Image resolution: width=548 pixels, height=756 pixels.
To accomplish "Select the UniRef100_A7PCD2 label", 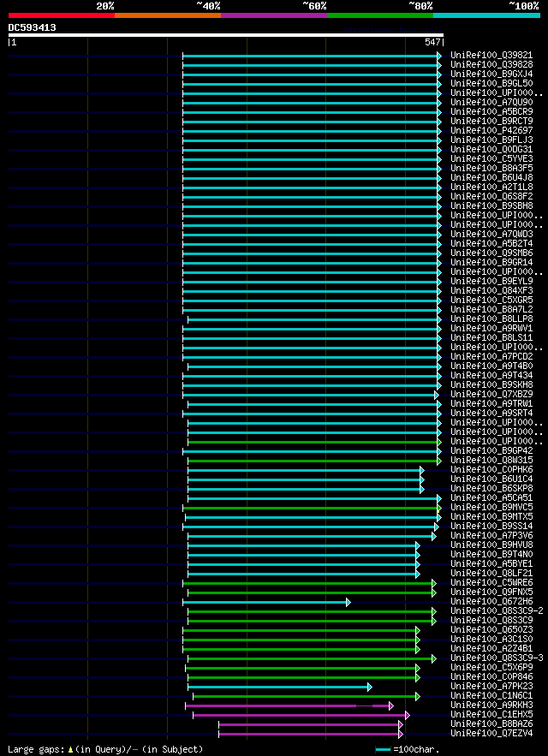I will 491,357.
